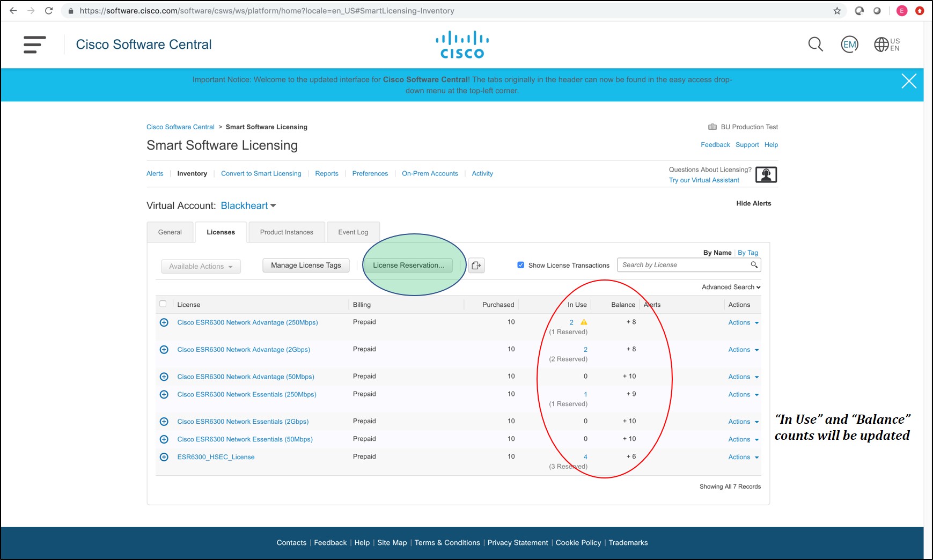This screenshot has width=933, height=560.
Task: Open the Inventory section
Action: [x=192, y=173]
